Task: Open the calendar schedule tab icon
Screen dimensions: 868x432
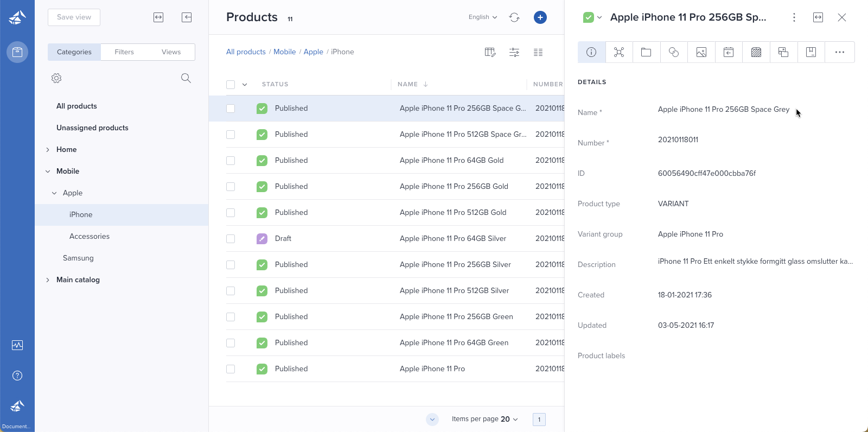Action: (x=729, y=52)
